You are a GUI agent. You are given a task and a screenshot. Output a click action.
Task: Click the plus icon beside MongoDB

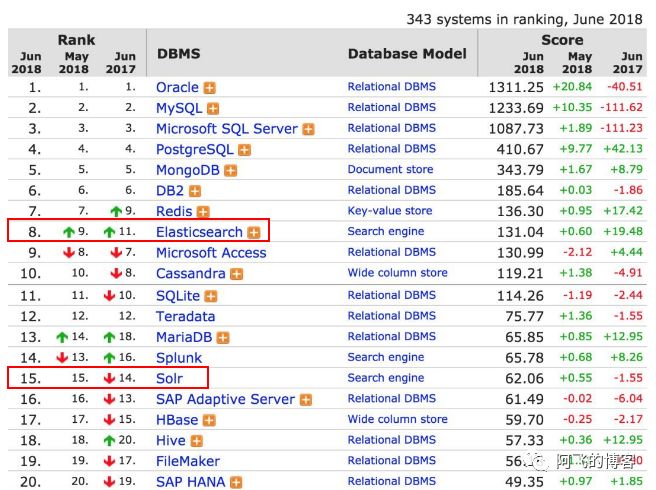coord(231,171)
